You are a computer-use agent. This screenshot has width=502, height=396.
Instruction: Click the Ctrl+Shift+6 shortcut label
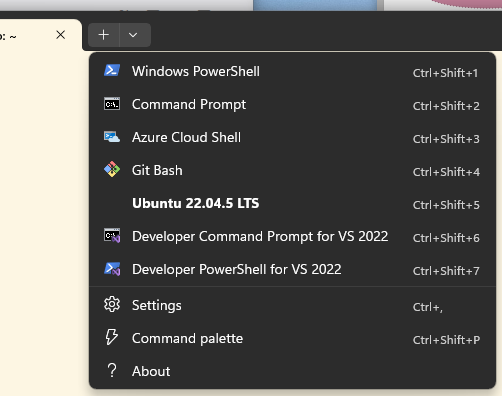pyautogui.click(x=446, y=238)
